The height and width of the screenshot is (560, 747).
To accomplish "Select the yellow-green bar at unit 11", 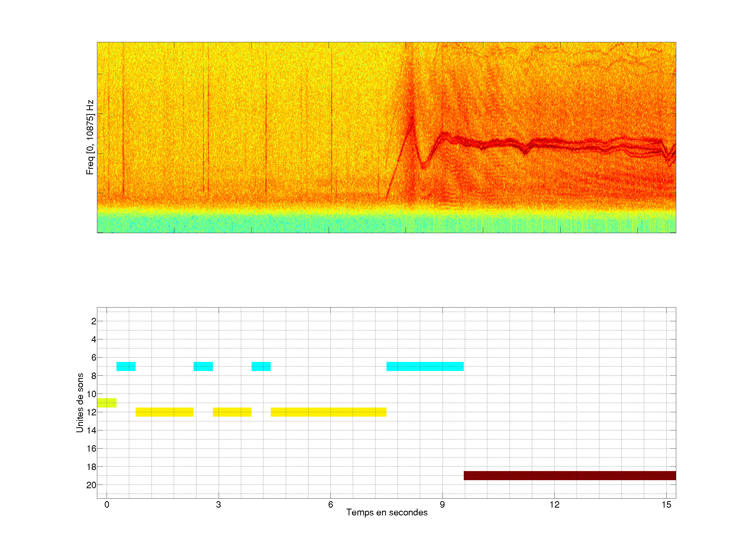I will click(107, 403).
